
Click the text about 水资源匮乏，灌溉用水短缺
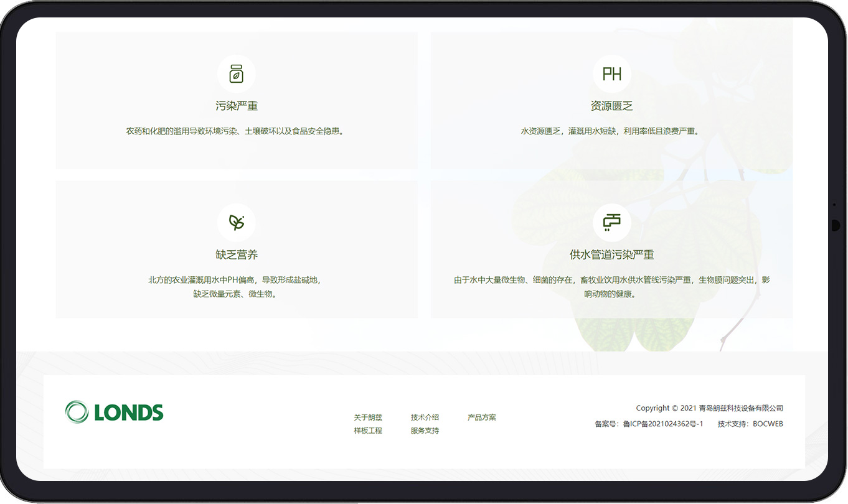[x=611, y=131]
